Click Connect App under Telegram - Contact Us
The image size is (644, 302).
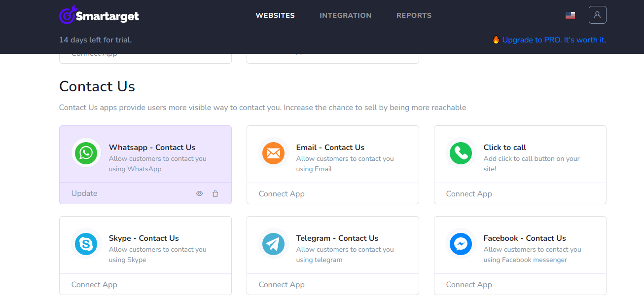(282, 285)
